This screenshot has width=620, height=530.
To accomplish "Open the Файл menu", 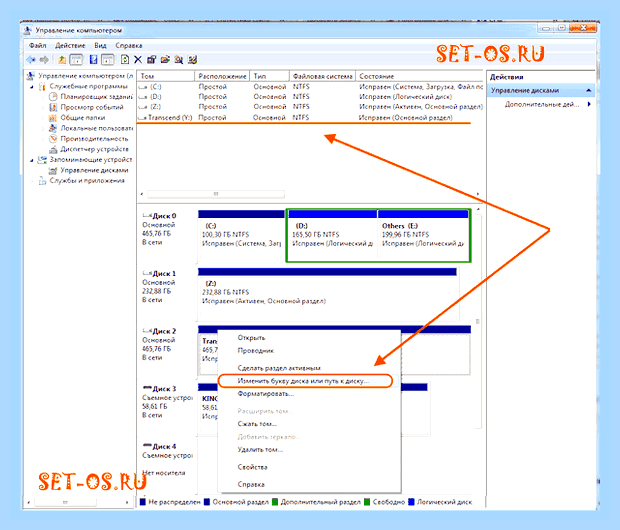I will pyautogui.click(x=38, y=45).
